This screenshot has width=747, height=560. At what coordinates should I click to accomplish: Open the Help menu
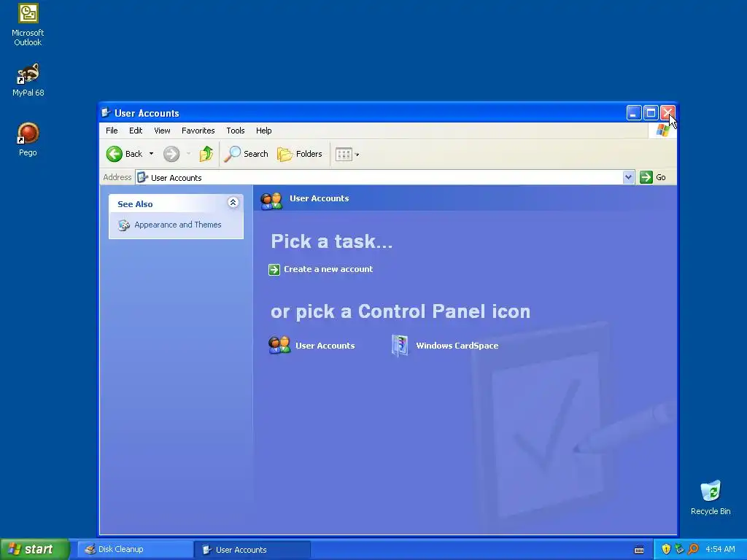pos(263,131)
